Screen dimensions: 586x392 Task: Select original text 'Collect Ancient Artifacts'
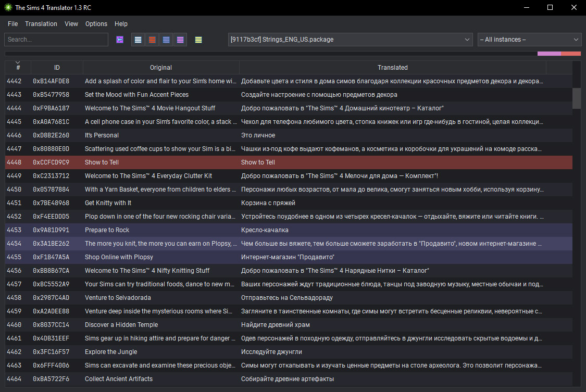tap(119, 379)
